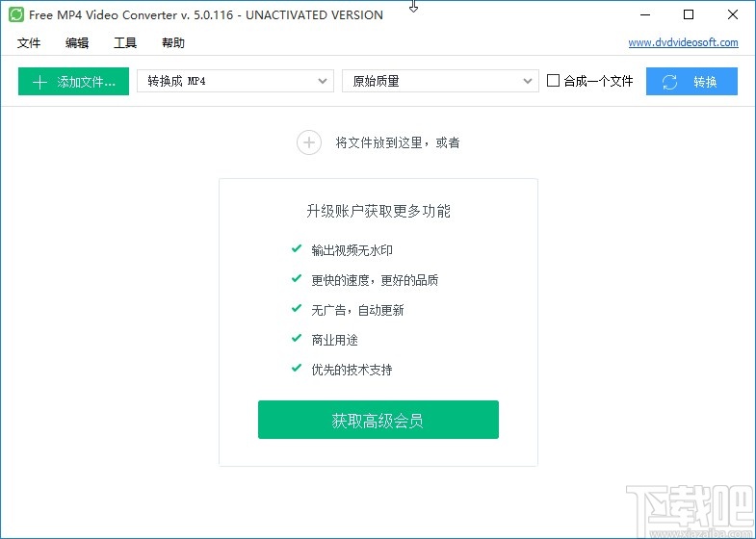Minimize the Free MP4 Video Converter window
The image size is (756, 539).
(x=645, y=15)
